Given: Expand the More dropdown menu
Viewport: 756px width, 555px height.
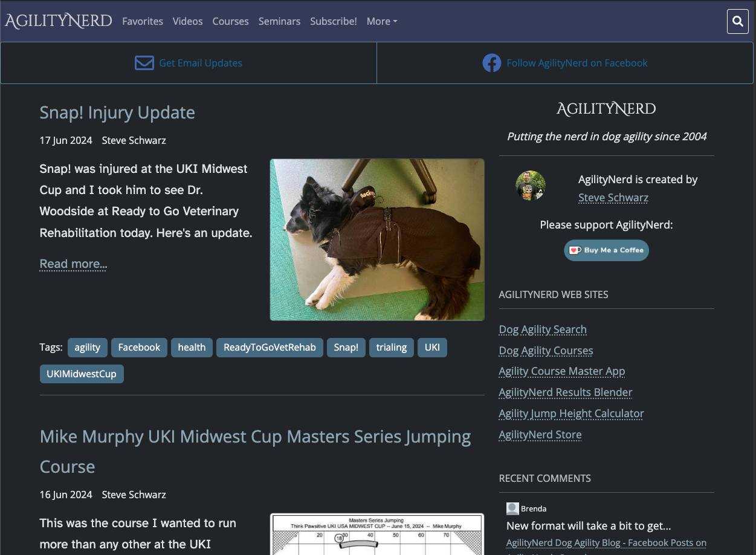Looking at the screenshot, I should pos(381,21).
